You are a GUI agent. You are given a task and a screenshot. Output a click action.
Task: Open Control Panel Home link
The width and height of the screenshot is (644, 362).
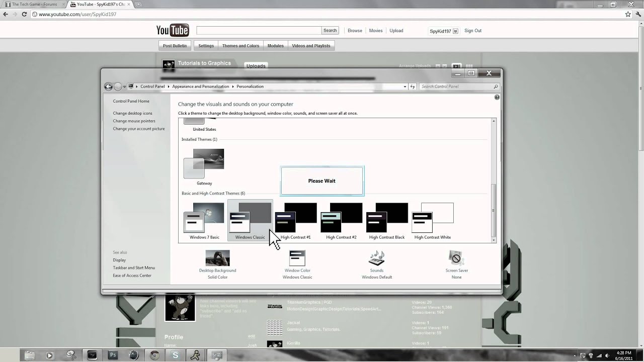[x=131, y=101]
